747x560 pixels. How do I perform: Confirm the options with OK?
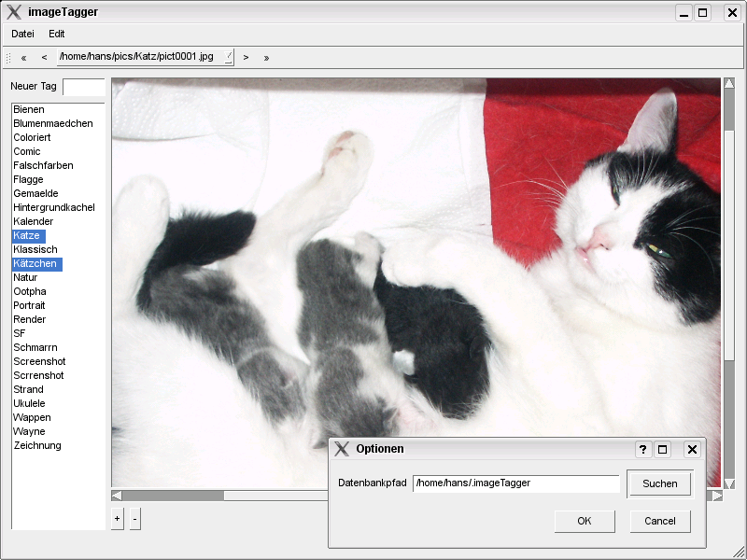(x=584, y=521)
